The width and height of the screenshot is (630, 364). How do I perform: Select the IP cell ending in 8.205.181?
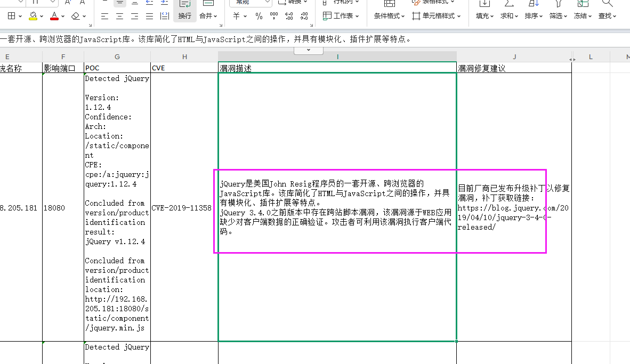tap(21, 207)
